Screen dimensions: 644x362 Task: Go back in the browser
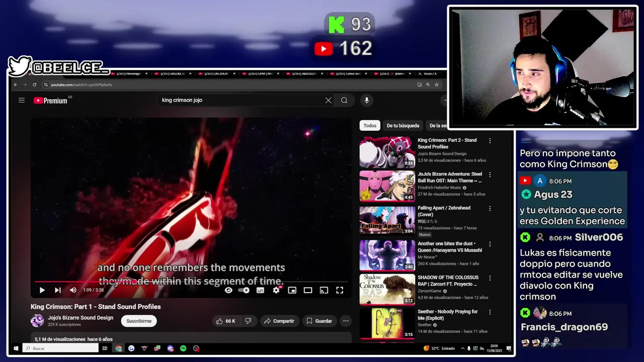point(15,84)
